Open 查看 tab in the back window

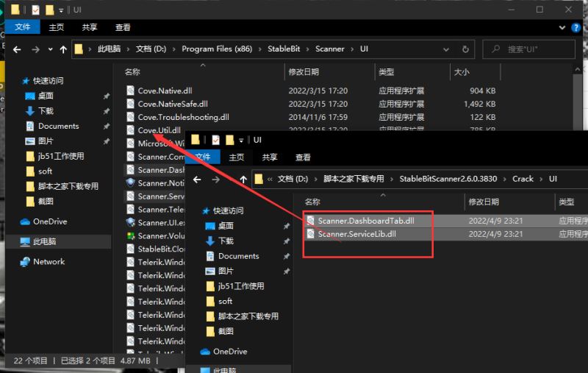tap(123, 27)
